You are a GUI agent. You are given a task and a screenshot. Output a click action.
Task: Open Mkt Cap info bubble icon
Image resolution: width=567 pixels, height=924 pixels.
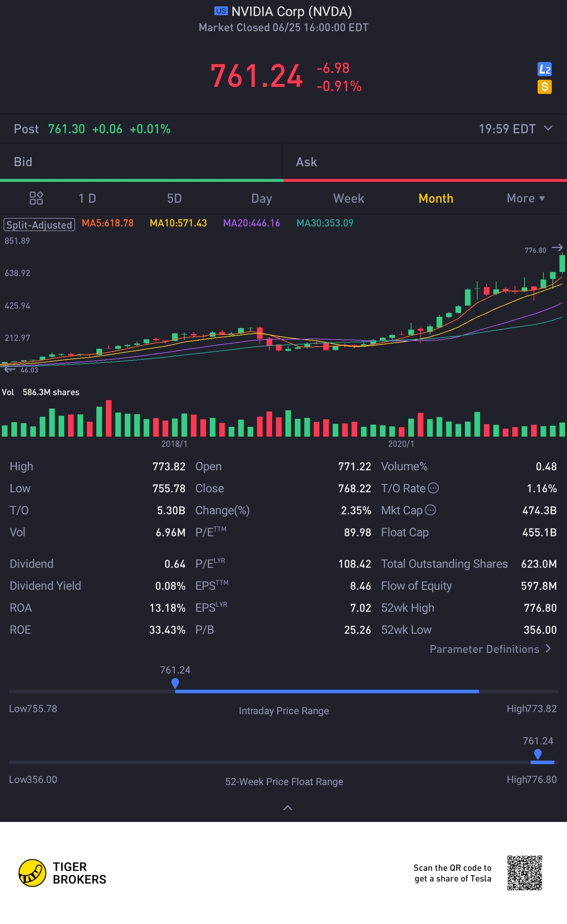[430, 510]
